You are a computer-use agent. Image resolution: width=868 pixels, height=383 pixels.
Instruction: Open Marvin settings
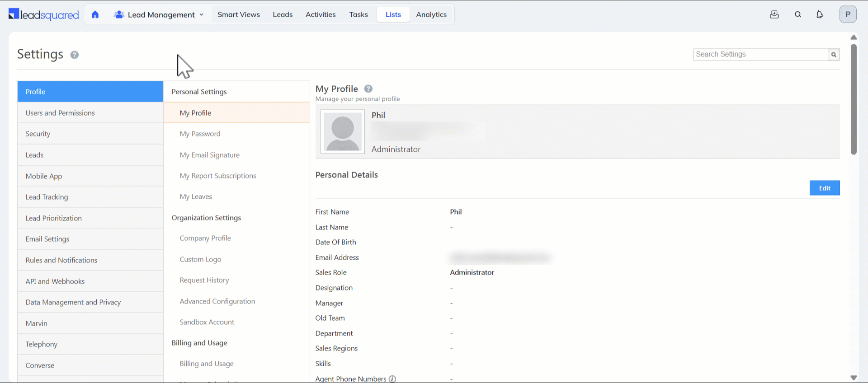tap(90, 323)
